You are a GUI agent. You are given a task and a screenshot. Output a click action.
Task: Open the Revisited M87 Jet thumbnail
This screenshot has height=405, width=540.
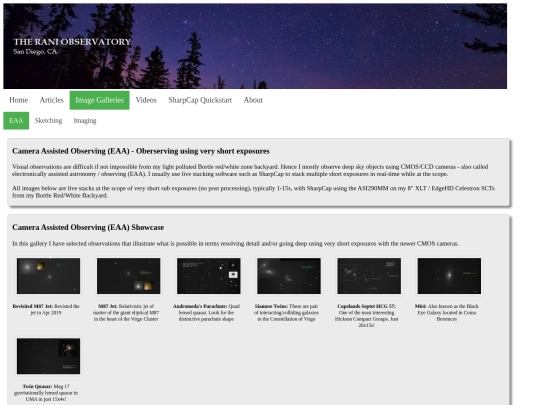click(49, 276)
